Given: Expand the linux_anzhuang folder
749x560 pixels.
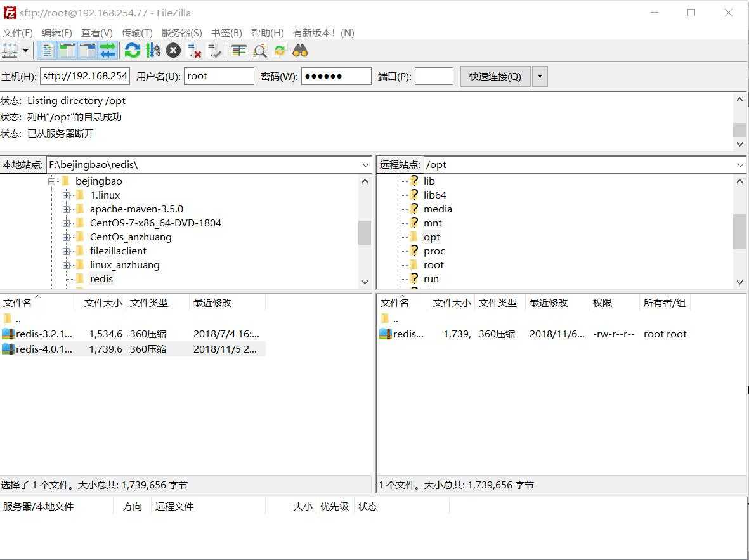Looking at the screenshot, I should [x=66, y=264].
